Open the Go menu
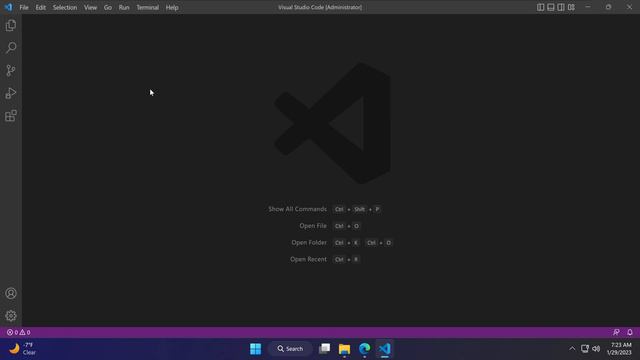 point(108,7)
